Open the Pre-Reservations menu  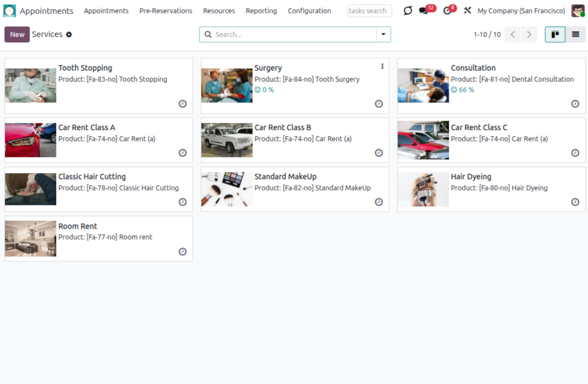pyautogui.click(x=165, y=11)
